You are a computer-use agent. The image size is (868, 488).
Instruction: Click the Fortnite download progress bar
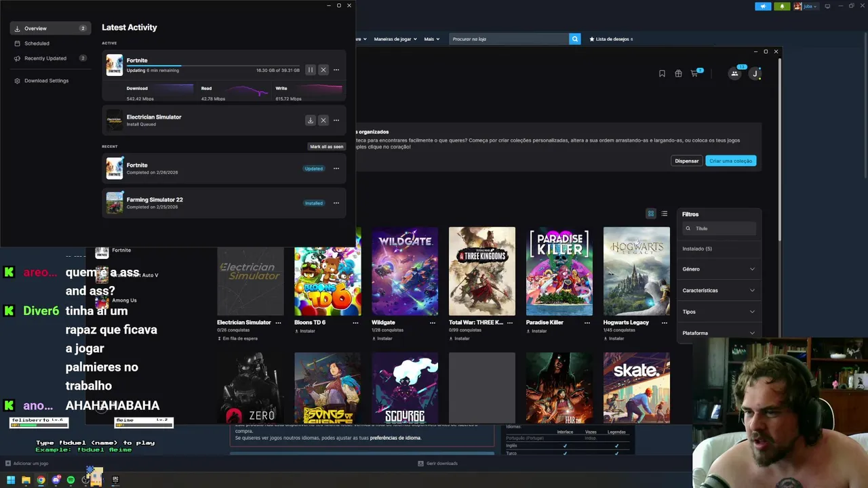[213, 66]
